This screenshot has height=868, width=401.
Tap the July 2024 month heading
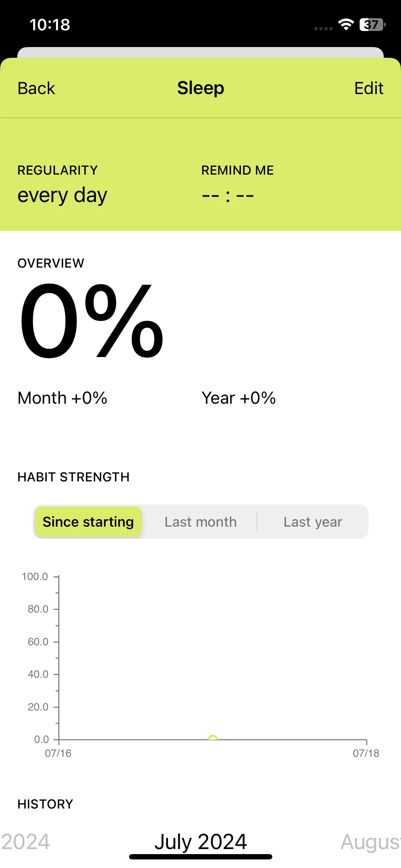pos(201,842)
